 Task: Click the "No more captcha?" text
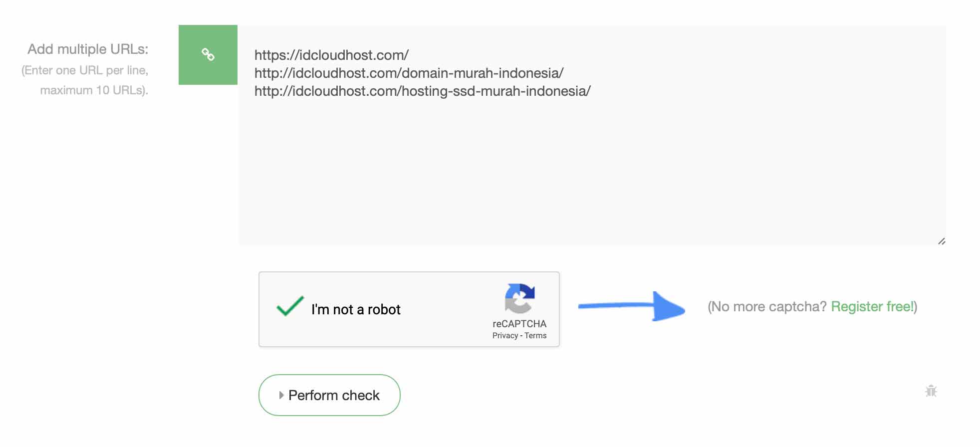768,307
